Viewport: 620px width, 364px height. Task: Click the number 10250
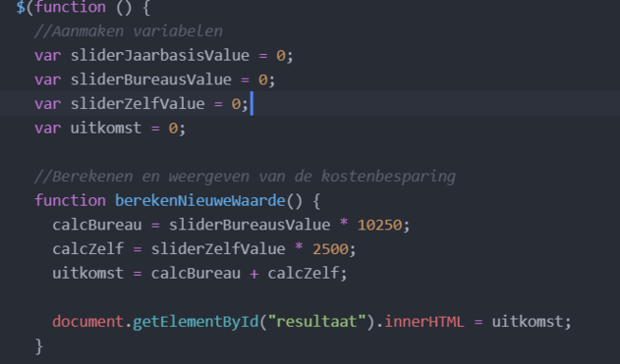[379, 225]
